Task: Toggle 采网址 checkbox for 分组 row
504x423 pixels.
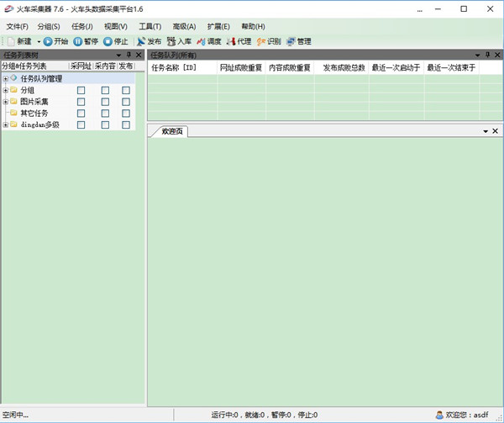Action: 81,90
